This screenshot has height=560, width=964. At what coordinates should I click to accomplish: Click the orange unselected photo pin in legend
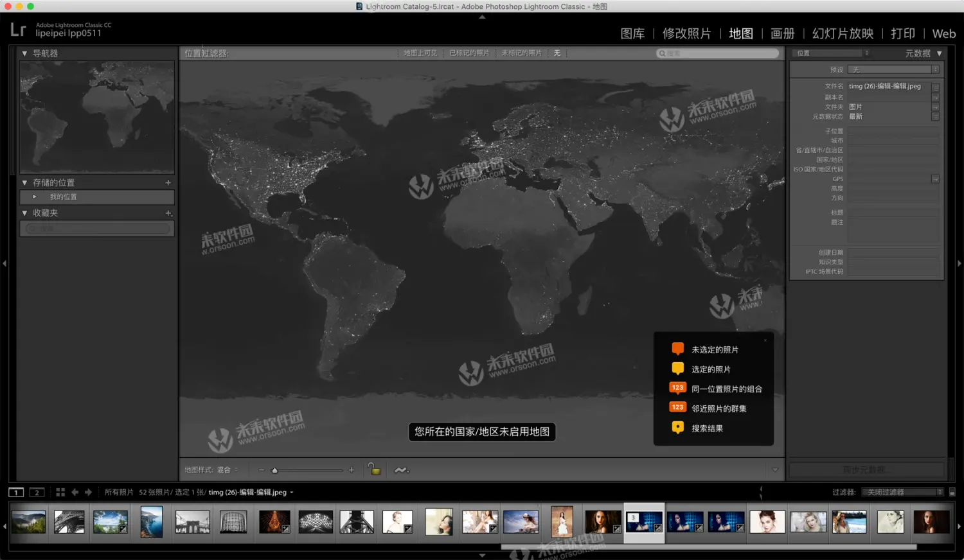[x=677, y=349]
